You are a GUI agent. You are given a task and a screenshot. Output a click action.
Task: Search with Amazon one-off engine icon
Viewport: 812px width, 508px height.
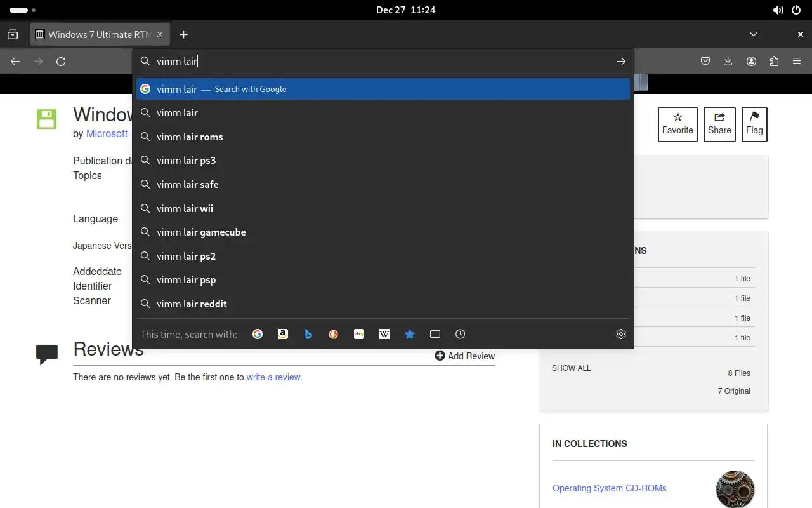point(283,334)
